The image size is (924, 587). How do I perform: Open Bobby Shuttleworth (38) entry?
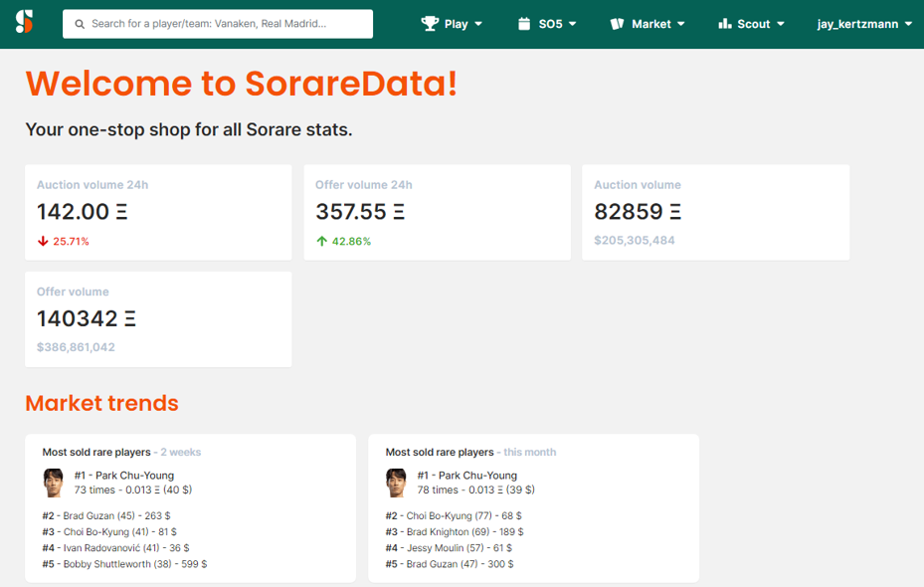124,564
